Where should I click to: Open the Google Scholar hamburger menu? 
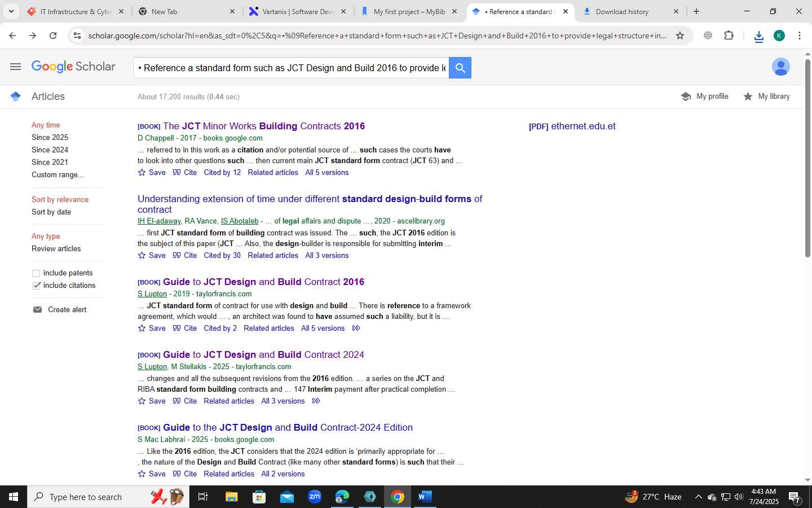tap(15, 67)
